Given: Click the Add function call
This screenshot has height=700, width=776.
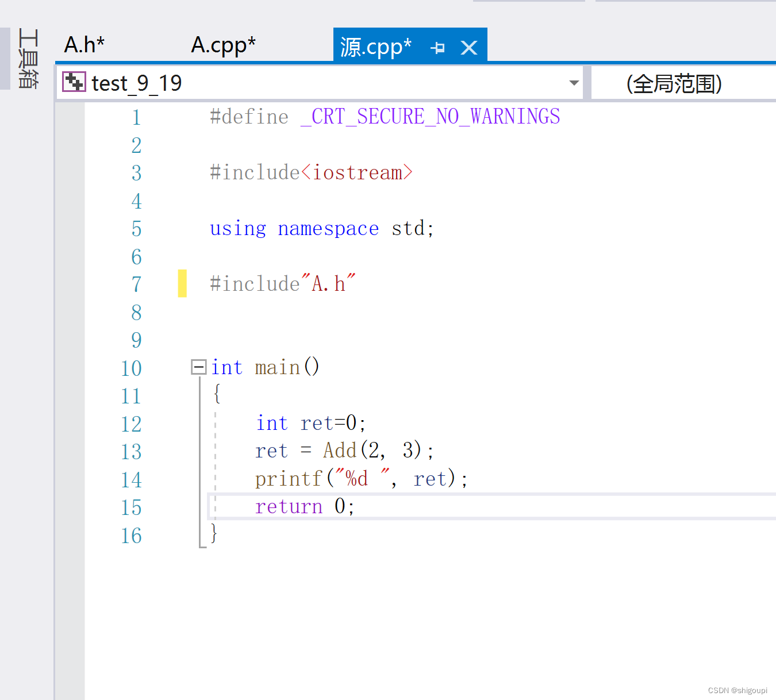Looking at the screenshot, I should pyautogui.click(x=340, y=450).
